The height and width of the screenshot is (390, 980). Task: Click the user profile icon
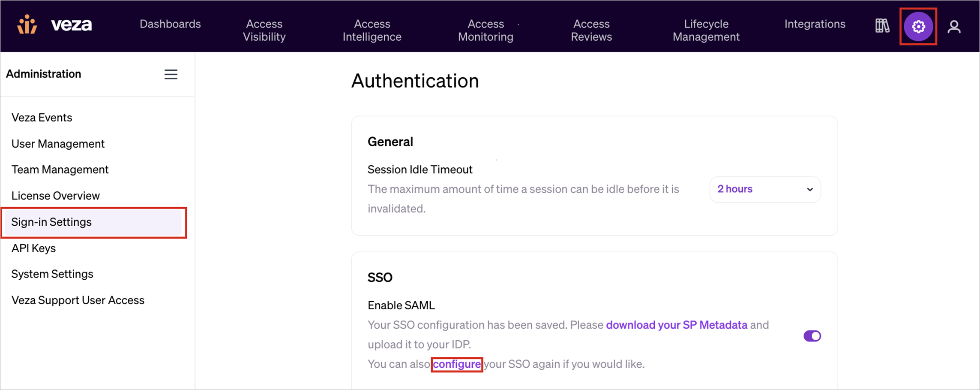click(954, 26)
